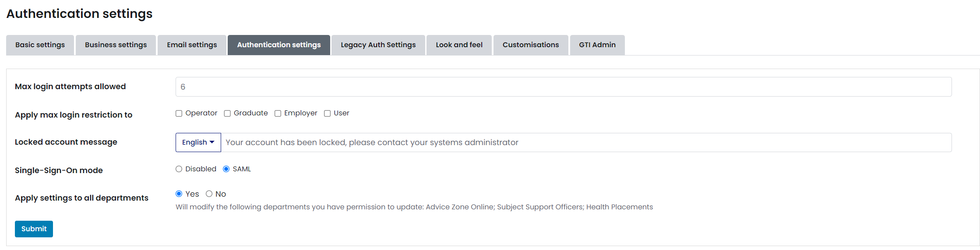Expand the English language dropdown
The width and height of the screenshot is (980, 250).
[x=198, y=142]
